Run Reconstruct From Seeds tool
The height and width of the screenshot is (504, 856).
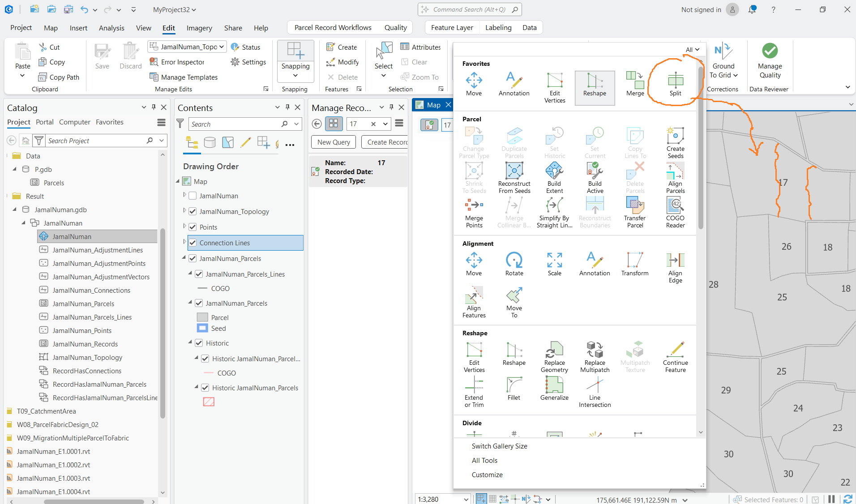[514, 178]
